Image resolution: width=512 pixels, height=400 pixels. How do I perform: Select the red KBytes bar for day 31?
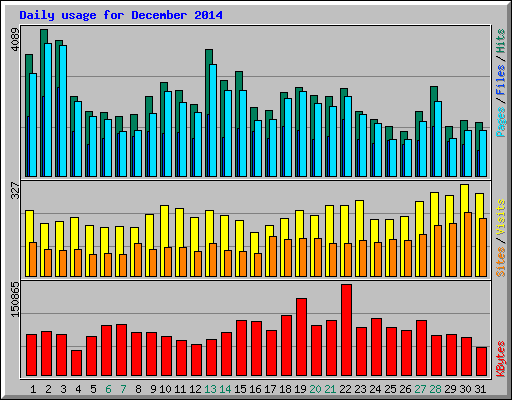pos(481,362)
